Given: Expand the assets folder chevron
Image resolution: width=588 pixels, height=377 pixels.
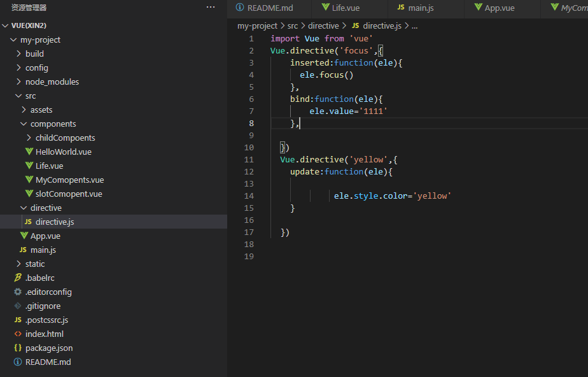Looking at the screenshot, I should pos(24,110).
